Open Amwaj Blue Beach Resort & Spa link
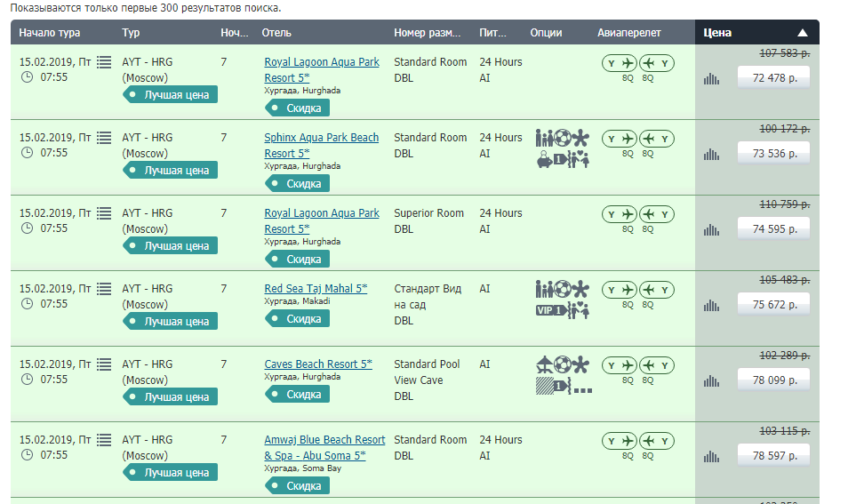 coord(324,448)
